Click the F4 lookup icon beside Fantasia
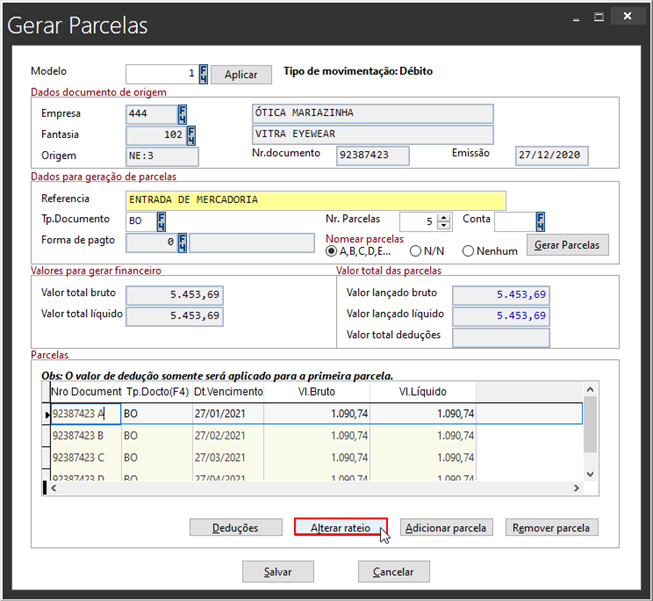This screenshot has width=653, height=601. click(x=190, y=135)
